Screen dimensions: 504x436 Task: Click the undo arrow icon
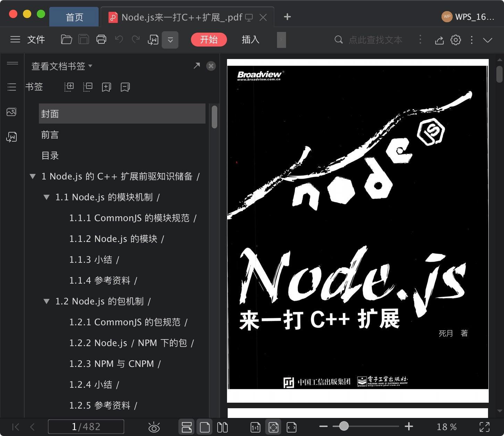click(119, 40)
